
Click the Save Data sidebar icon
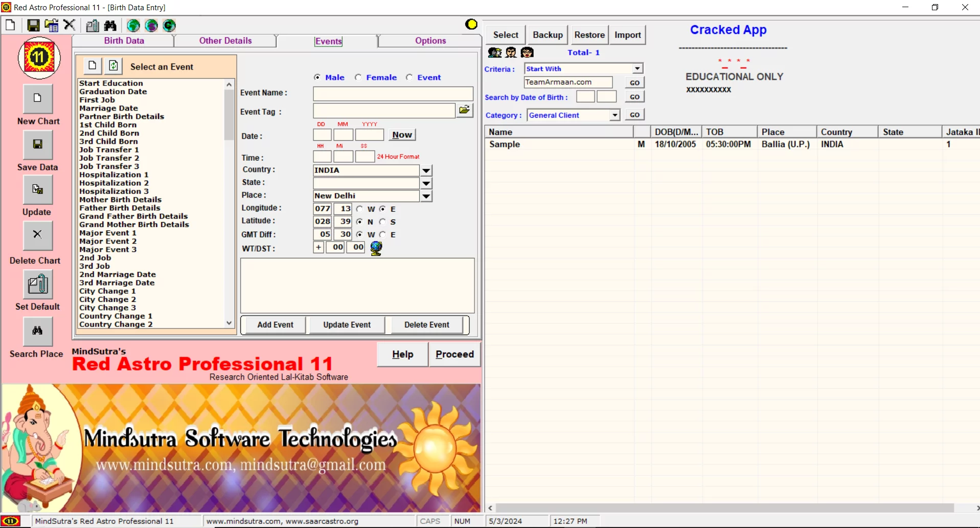pyautogui.click(x=38, y=144)
